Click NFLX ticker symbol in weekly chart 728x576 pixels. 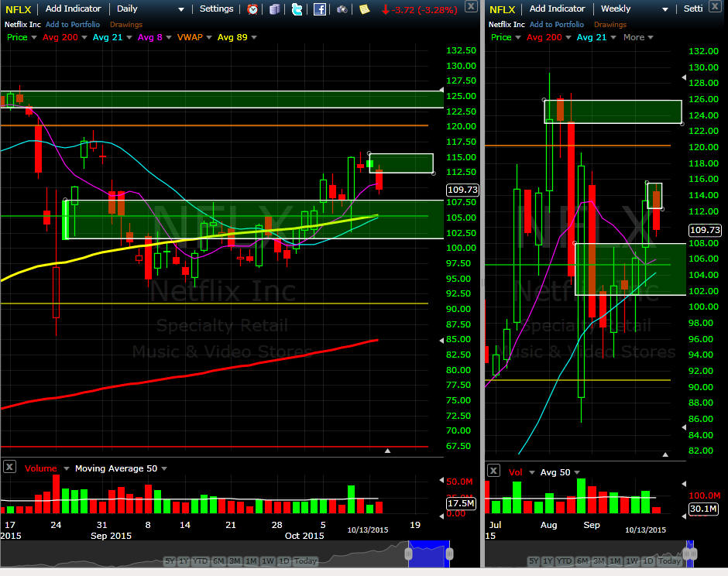coord(503,9)
